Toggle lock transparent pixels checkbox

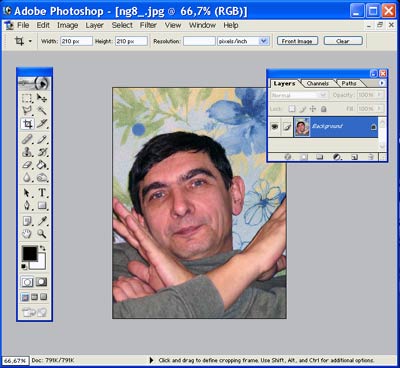tap(292, 109)
